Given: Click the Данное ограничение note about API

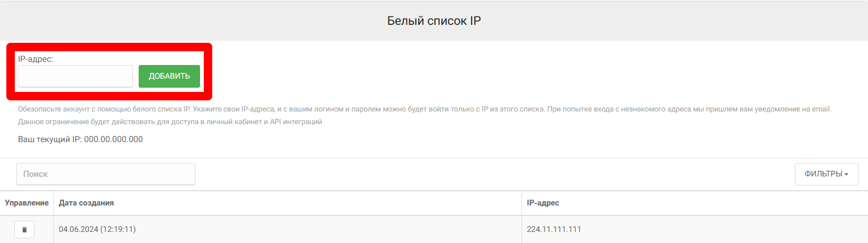Looking at the screenshot, I should pos(170,122).
